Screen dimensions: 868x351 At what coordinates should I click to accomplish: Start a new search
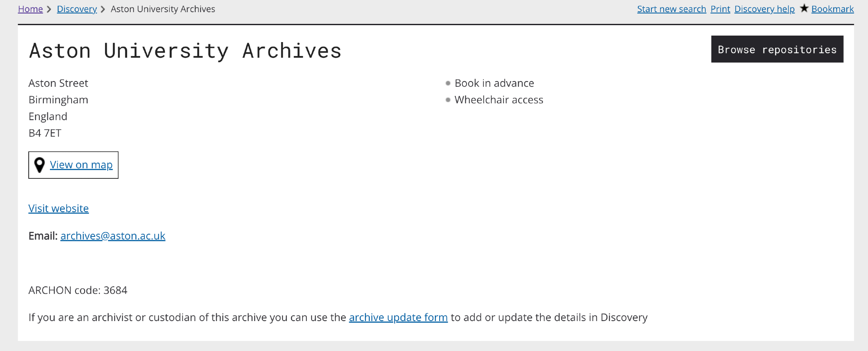[x=671, y=9]
